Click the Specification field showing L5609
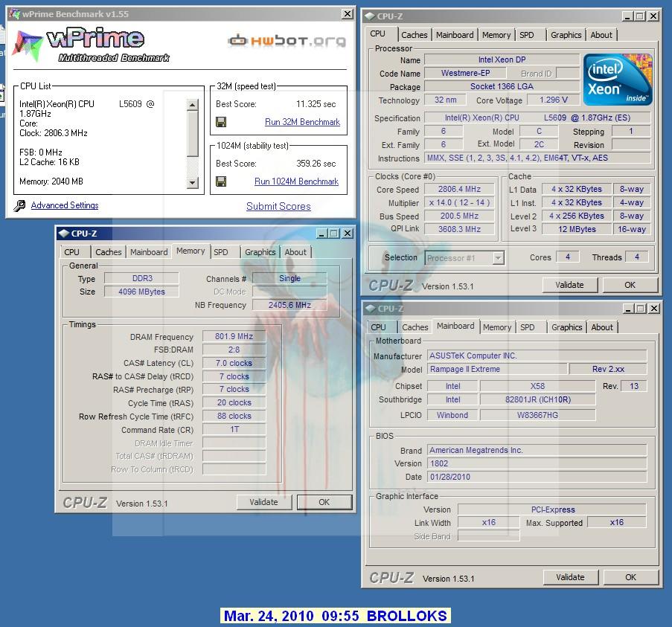This screenshot has height=627, width=672. tap(537, 118)
